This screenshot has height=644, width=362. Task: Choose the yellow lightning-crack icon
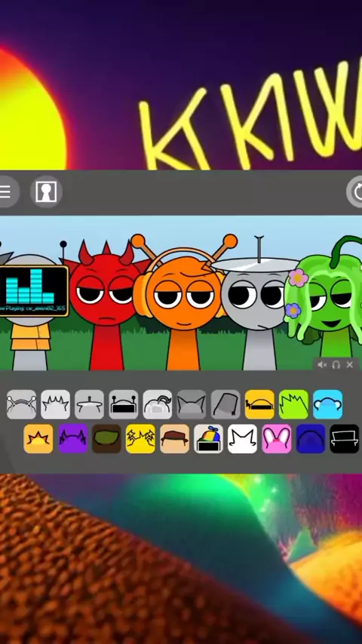[140, 439]
